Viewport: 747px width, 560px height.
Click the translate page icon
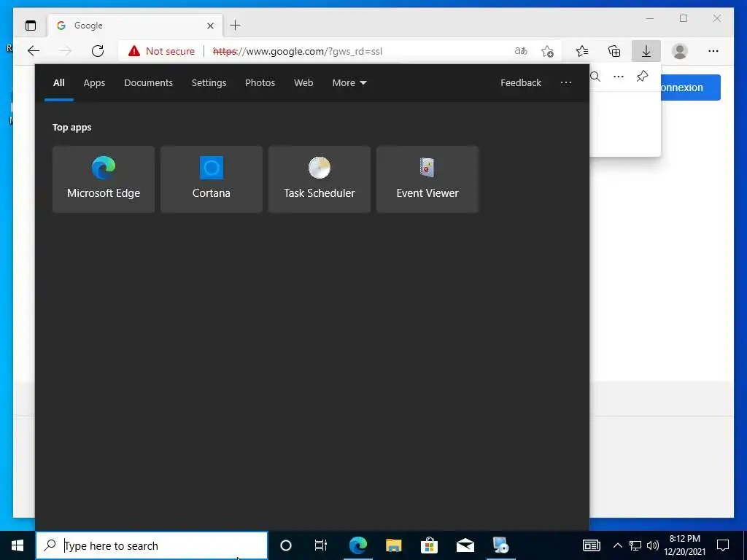tap(521, 51)
